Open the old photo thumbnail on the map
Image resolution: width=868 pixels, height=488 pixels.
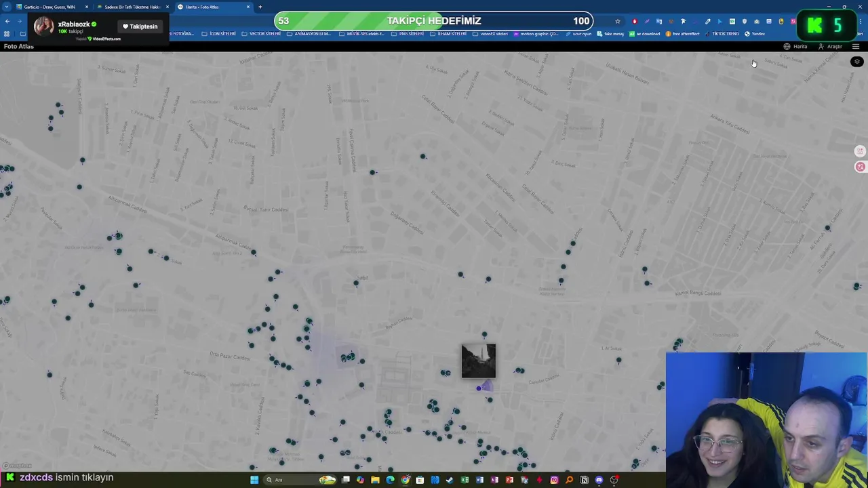coord(479,361)
